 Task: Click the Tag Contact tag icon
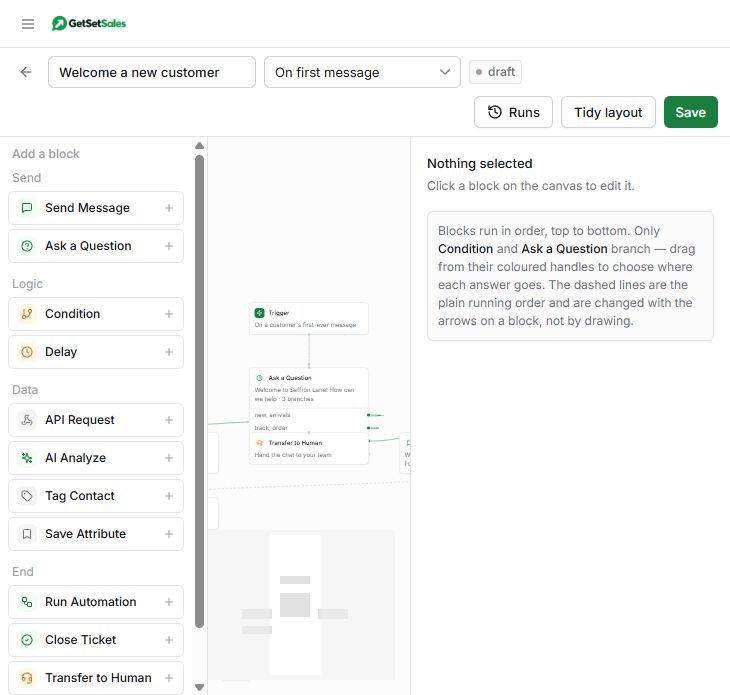coord(27,496)
